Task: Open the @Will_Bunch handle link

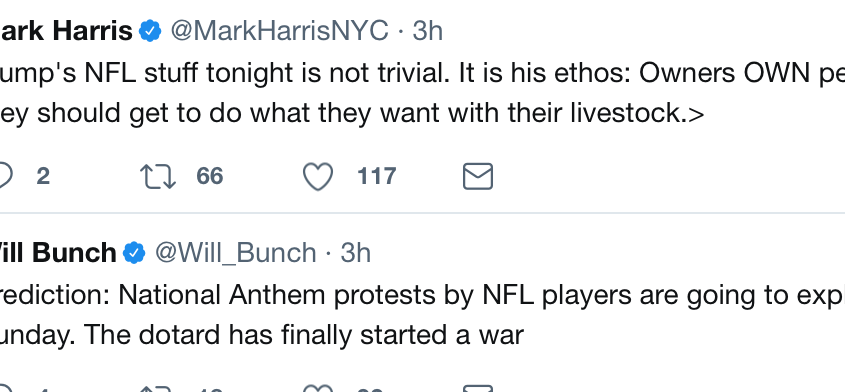Action: point(236,253)
